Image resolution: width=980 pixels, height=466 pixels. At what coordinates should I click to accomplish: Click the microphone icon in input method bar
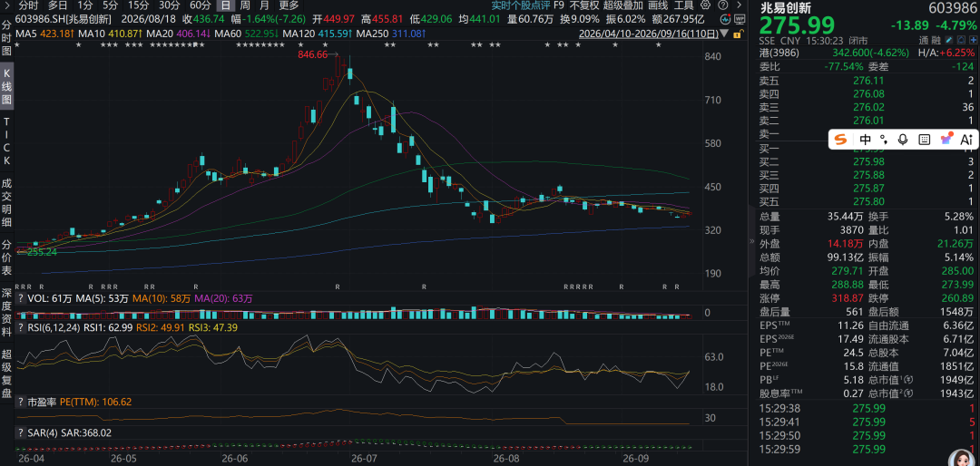tap(902, 140)
